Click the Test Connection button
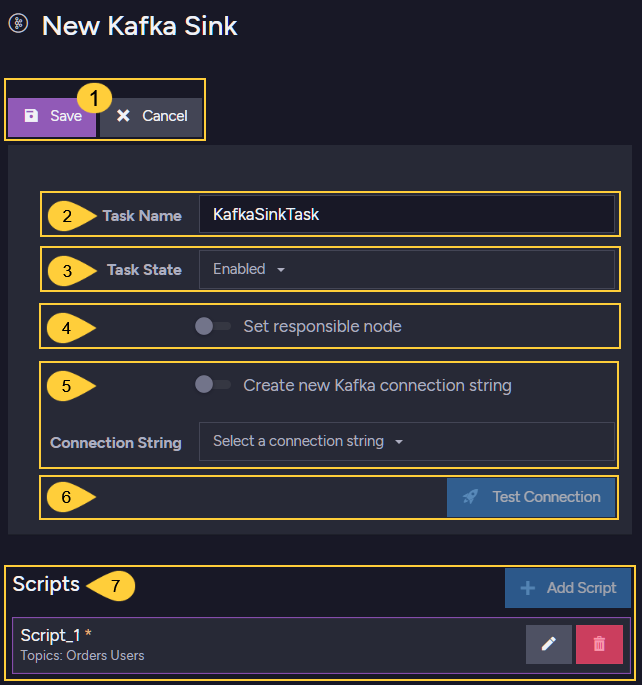The image size is (642, 685). point(531,497)
